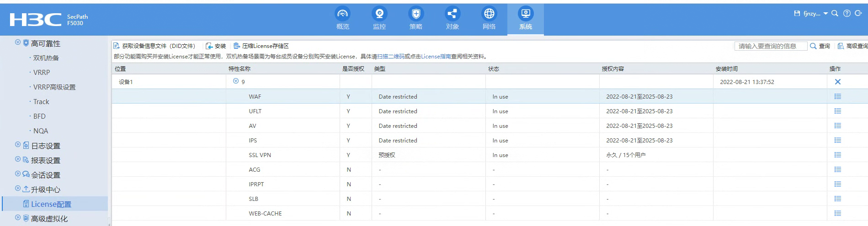Click the 高级查询 advanced search button
868x226 pixels.
[852, 46]
